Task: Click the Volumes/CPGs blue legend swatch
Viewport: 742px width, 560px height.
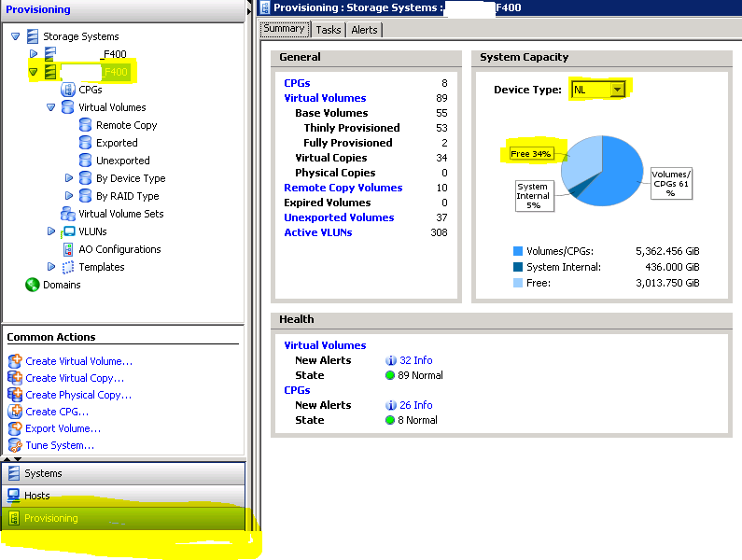Action: (518, 251)
